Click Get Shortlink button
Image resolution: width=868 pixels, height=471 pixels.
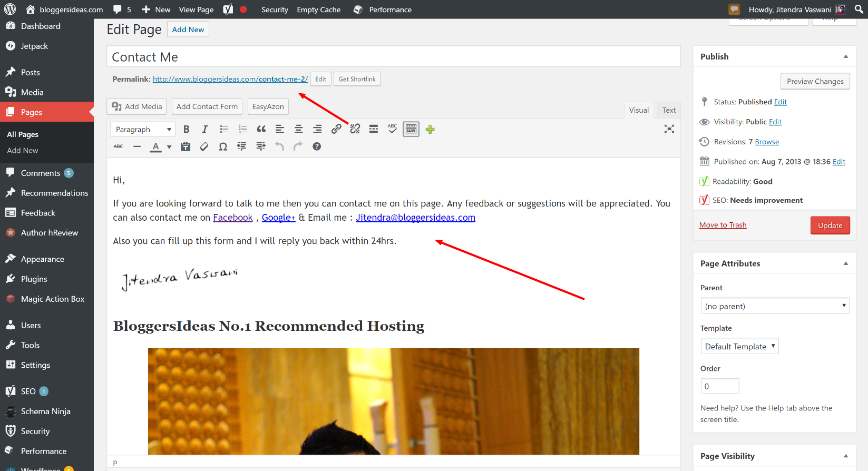[357, 79]
